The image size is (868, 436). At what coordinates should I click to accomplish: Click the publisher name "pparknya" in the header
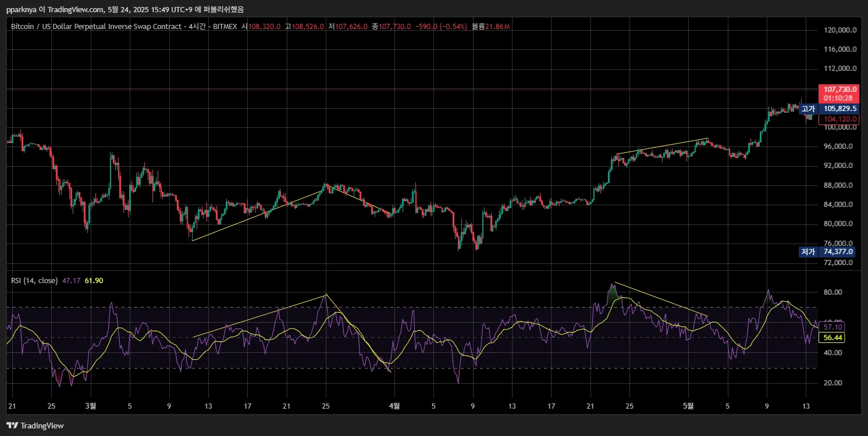pos(21,9)
